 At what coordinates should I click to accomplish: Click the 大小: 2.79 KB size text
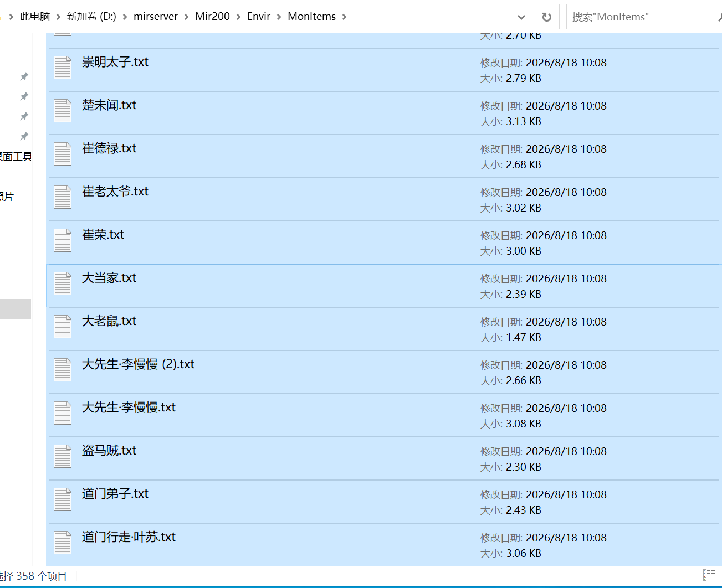(x=511, y=79)
